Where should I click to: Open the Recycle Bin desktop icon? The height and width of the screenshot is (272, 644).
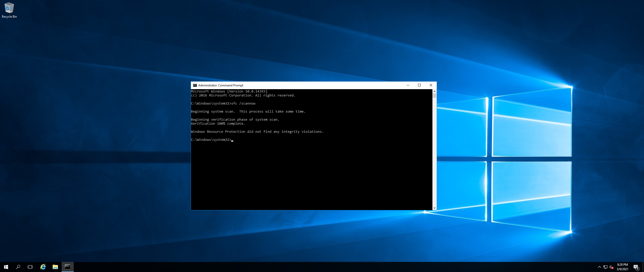[9, 10]
